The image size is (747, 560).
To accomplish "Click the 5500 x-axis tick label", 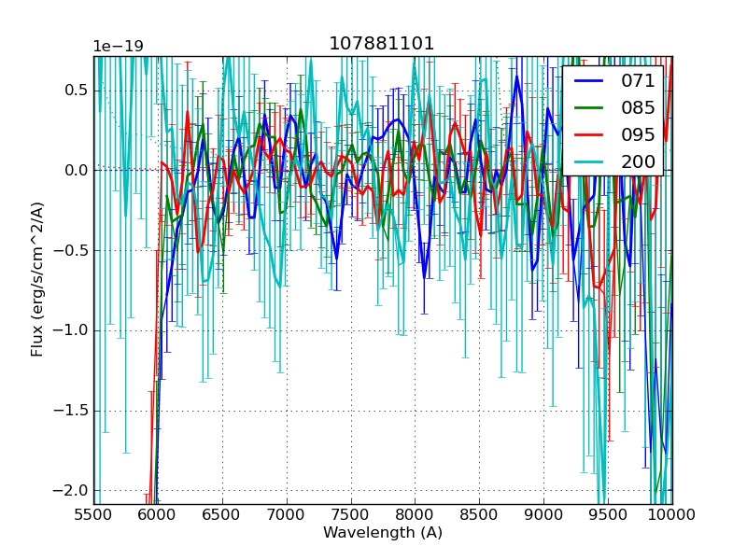I will [93, 514].
